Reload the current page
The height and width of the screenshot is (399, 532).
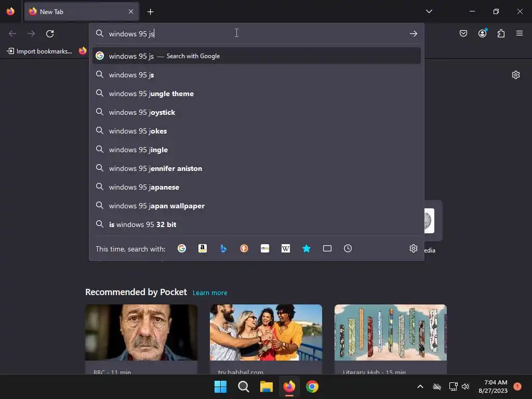point(50,34)
